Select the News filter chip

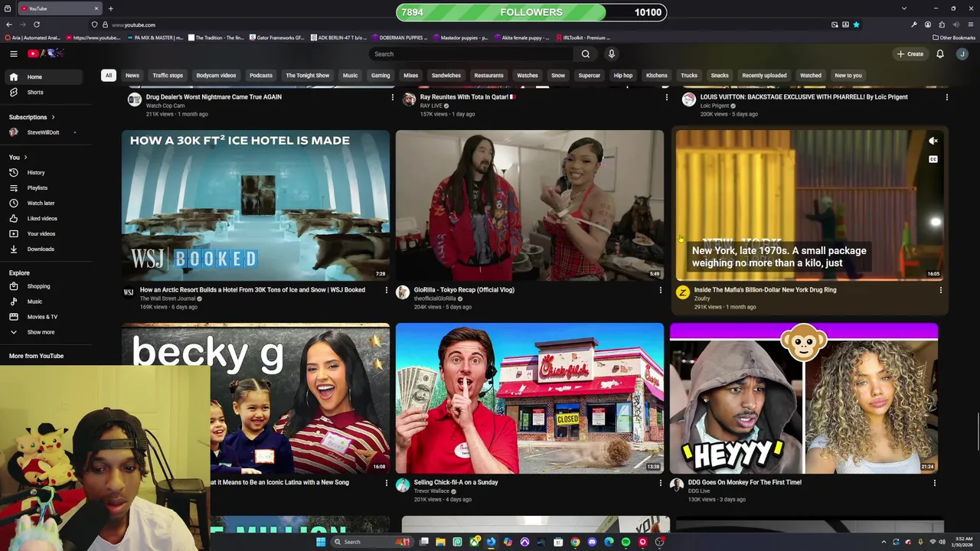[132, 76]
